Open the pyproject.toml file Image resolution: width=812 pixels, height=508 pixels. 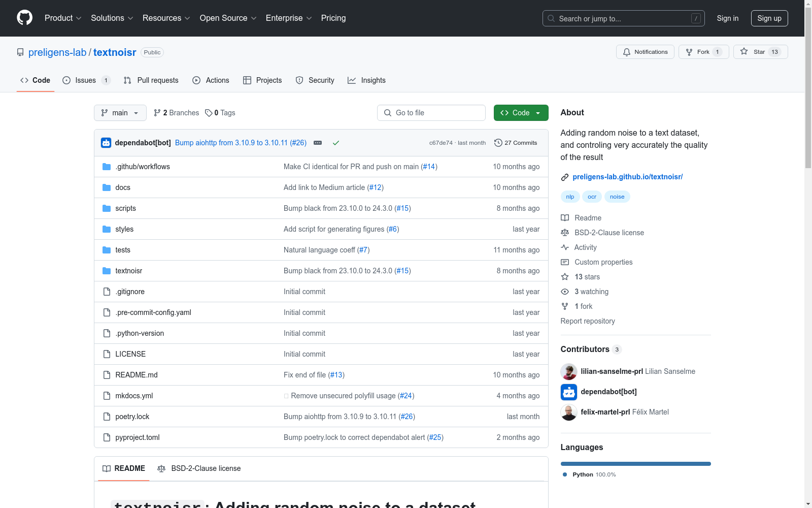click(138, 437)
